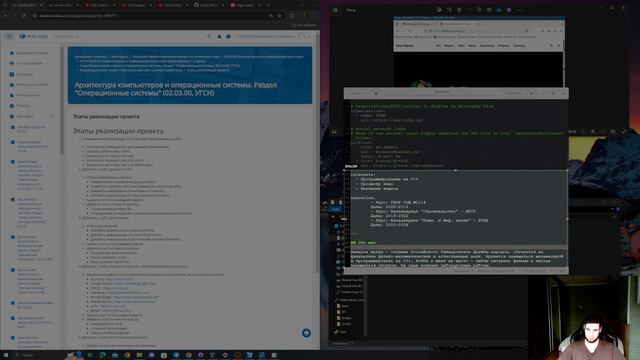The width and height of the screenshot is (640, 360).
Task: Click Сохранить button in text editor
Action: (x=513, y=93)
